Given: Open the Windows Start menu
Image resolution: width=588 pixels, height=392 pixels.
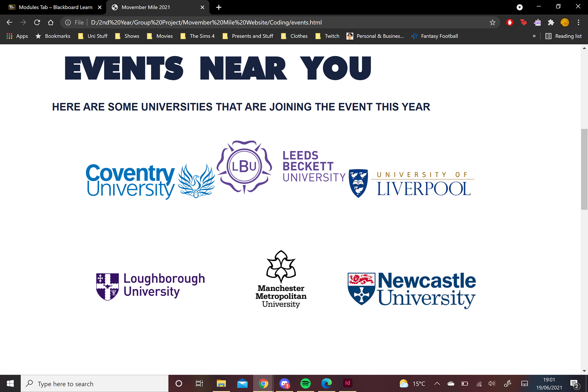Looking at the screenshot, I should pos(10,383).
